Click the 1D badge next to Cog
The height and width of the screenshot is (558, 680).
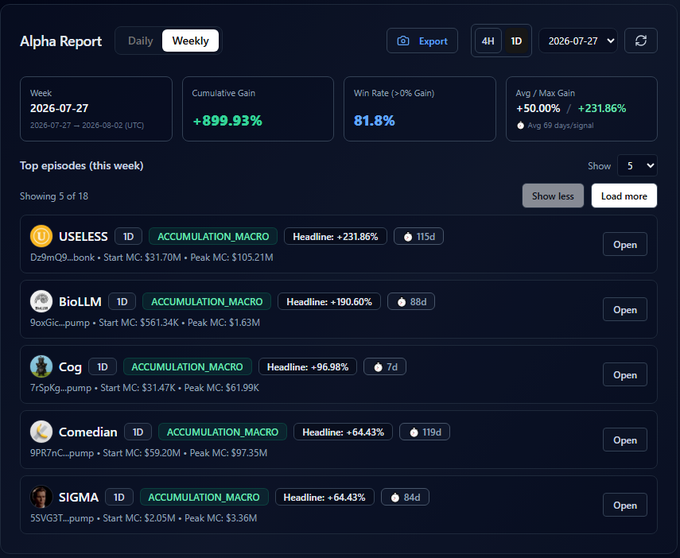pos(102,367)
